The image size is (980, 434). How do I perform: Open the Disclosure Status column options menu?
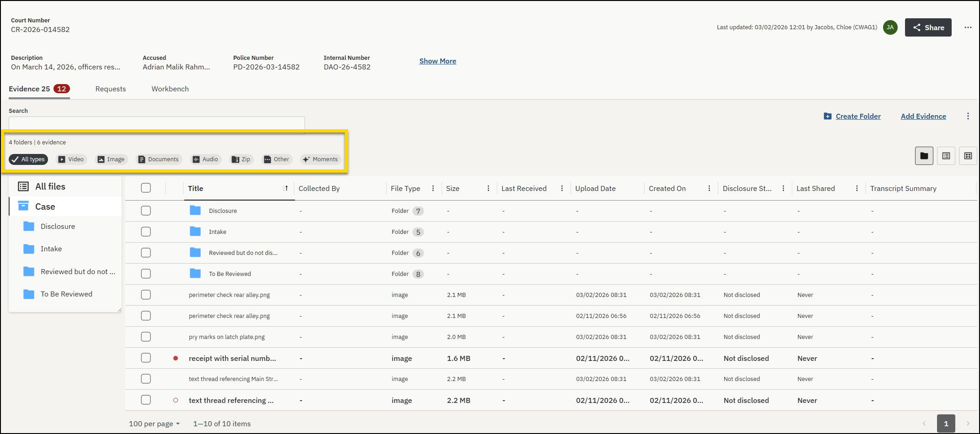tap(783, 188)
